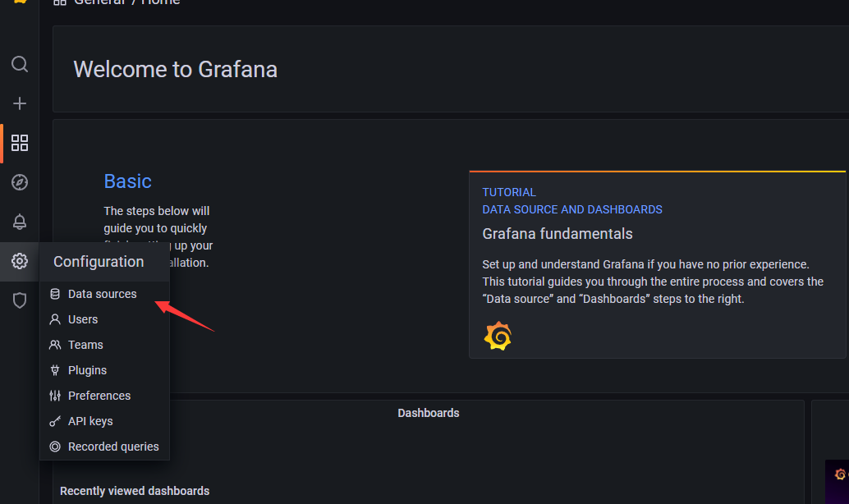Click the Dashboards panel title
This screenshot has width=849, height=504.
pyautogui.click(x=428, y=413)
